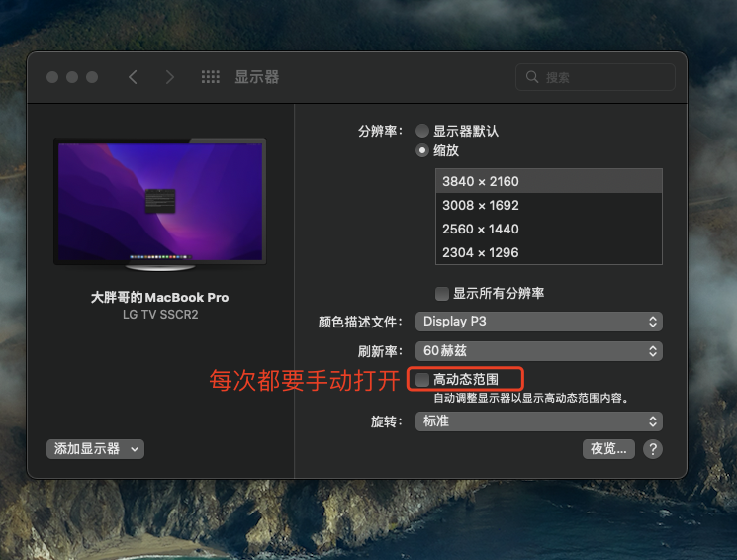
Task: Click the LG TV SSCR2 label
Action: 160,314
